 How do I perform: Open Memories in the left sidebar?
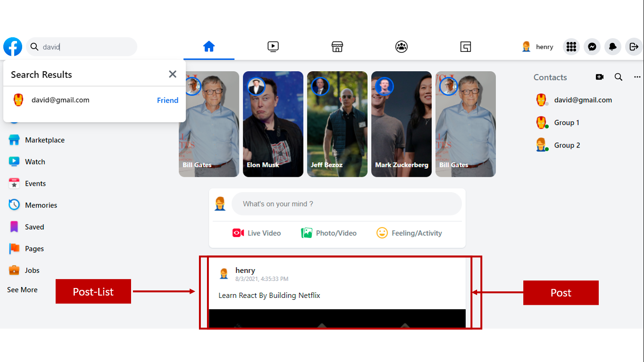coord(33,205)
